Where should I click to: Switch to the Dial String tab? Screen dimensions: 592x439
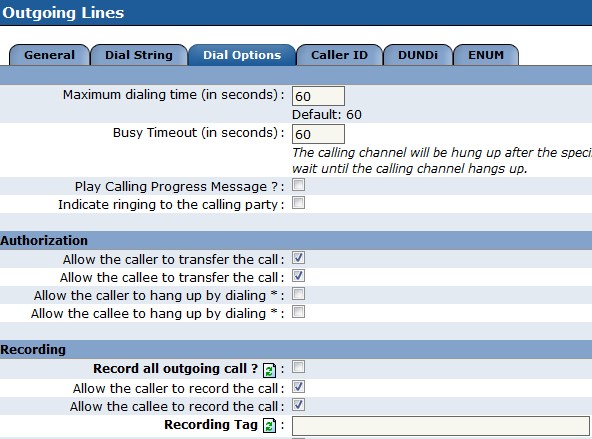pyautogui.click(x=139, y=55)
